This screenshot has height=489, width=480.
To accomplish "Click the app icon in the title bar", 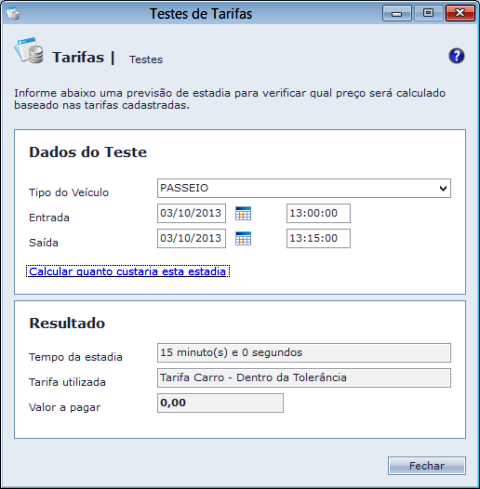I will [x=13, y=13].
